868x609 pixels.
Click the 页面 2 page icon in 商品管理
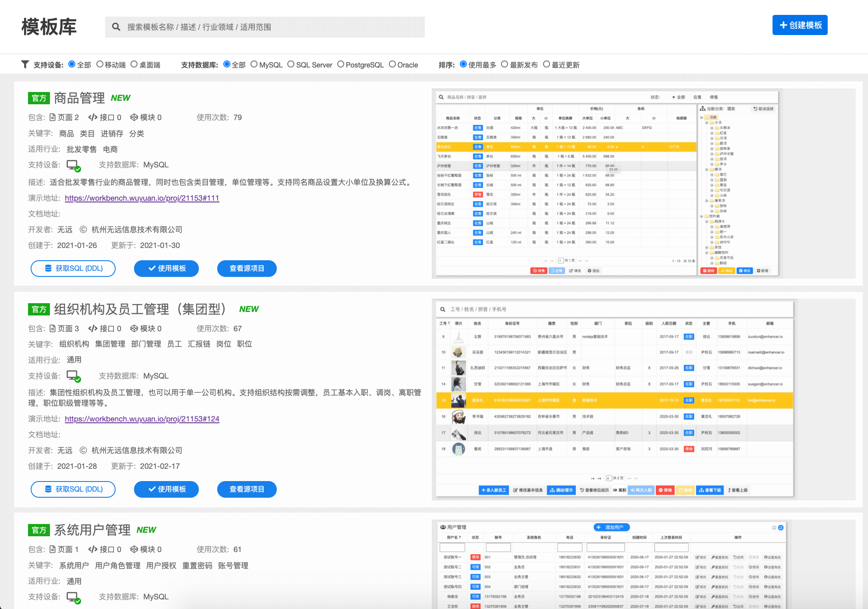click(53, 117)
